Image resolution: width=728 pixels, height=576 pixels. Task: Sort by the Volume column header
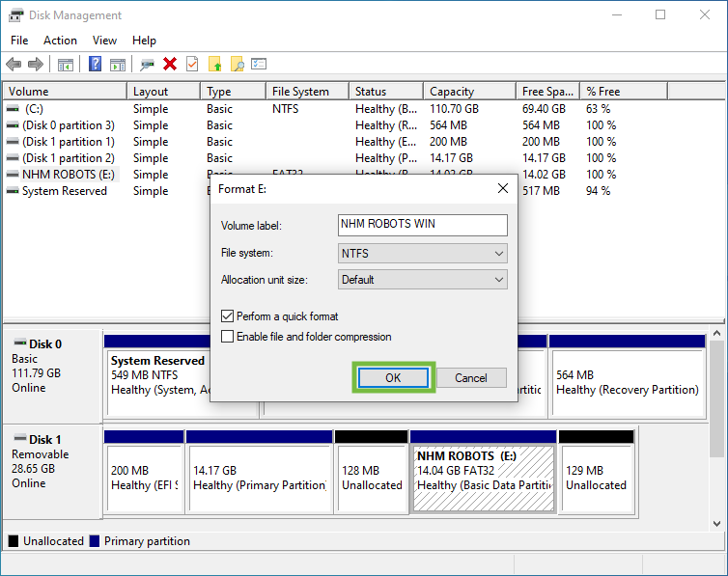(x=65, y=92)
